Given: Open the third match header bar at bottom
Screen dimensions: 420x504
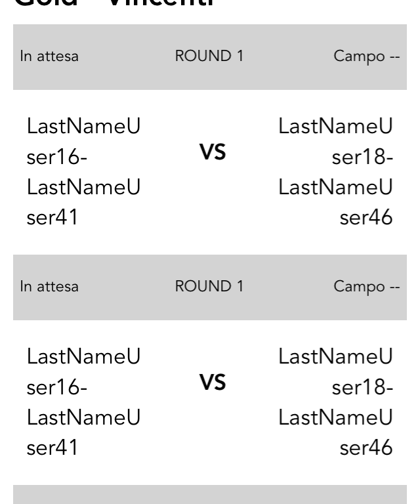Looking at the screenshot, I should click(210, 494).
